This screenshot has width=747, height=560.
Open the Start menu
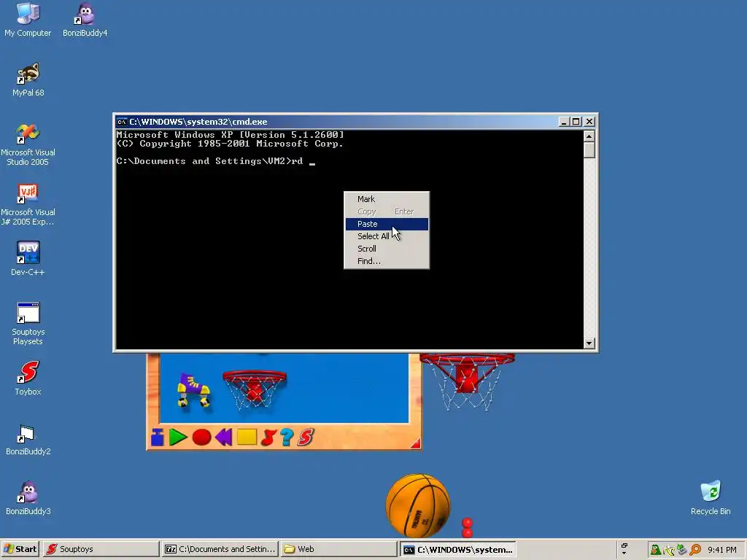click(20, 549)
